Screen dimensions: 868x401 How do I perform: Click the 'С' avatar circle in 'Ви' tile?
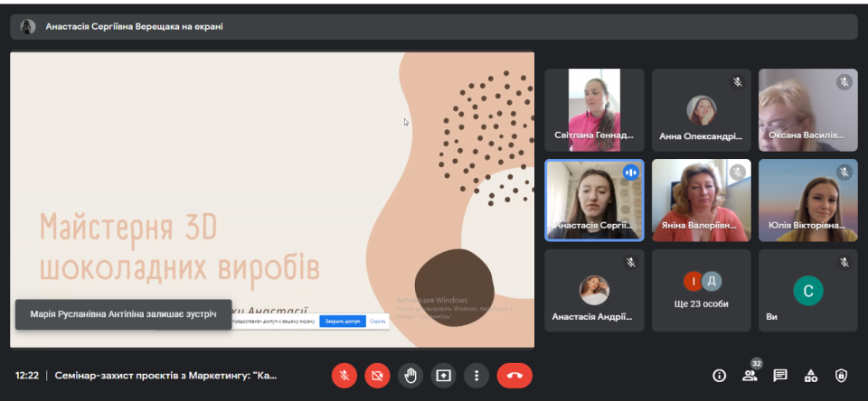[808, 291]
